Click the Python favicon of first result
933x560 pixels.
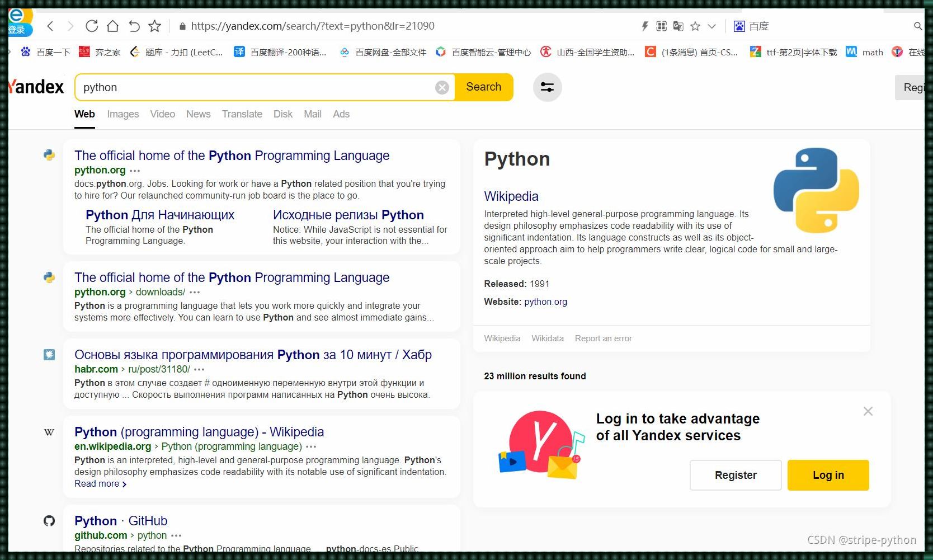pos(49,155)
